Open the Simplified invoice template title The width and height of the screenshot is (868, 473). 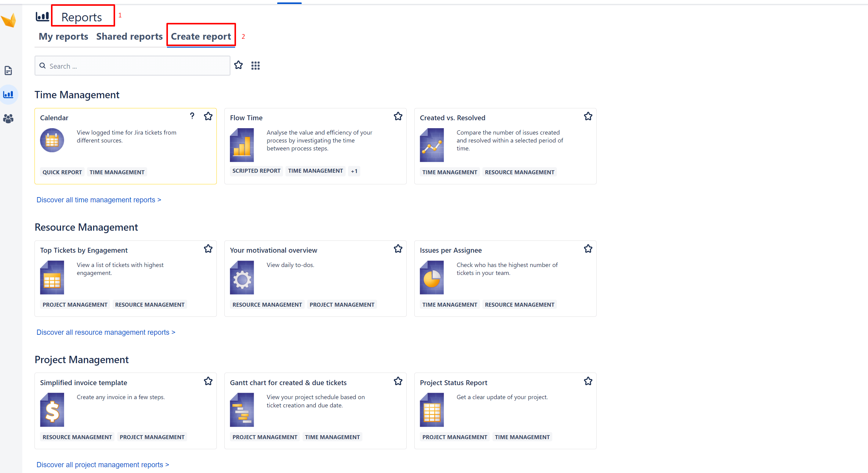pyautogui.click(x=84, y=382)
